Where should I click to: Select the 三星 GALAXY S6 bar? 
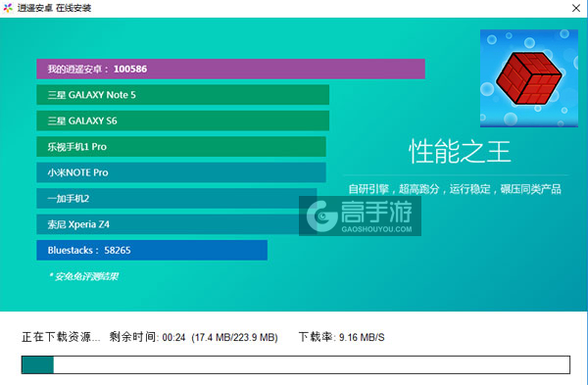[x=182, y=120]
